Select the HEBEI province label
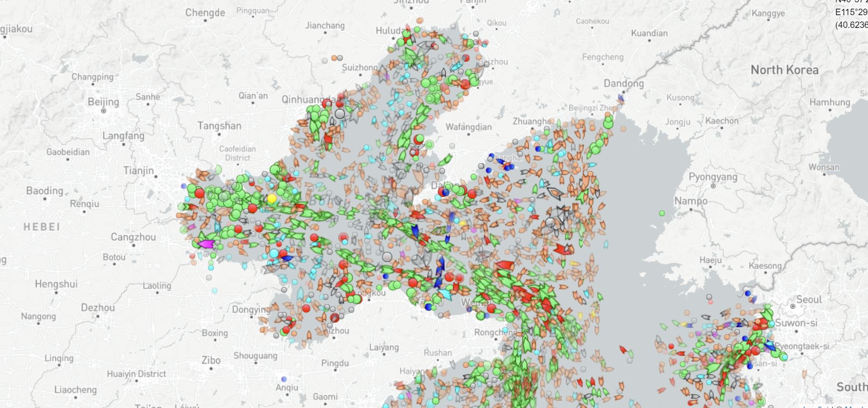 [42, 227]
